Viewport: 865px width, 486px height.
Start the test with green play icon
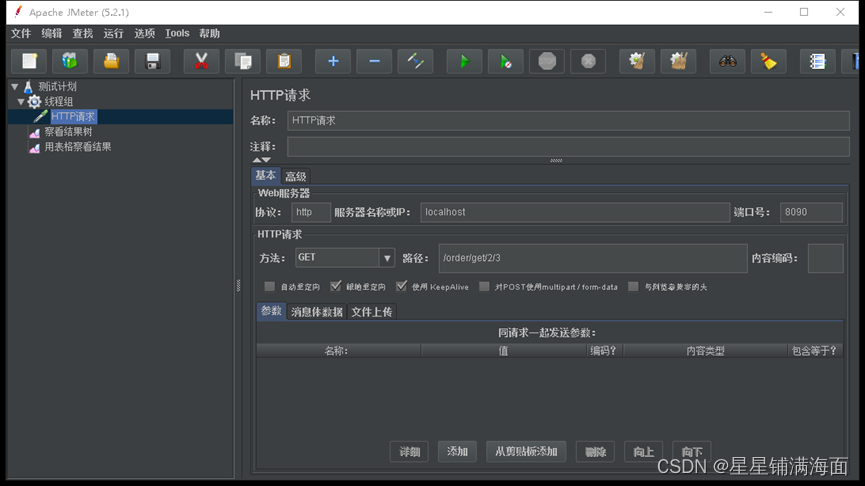point(464,61)
